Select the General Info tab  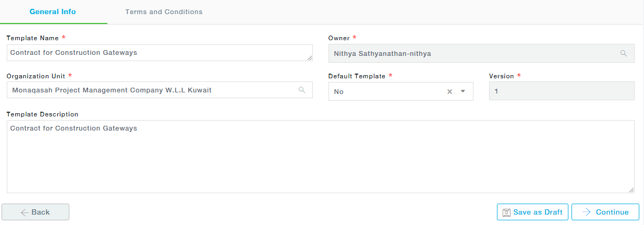point(53,12)
